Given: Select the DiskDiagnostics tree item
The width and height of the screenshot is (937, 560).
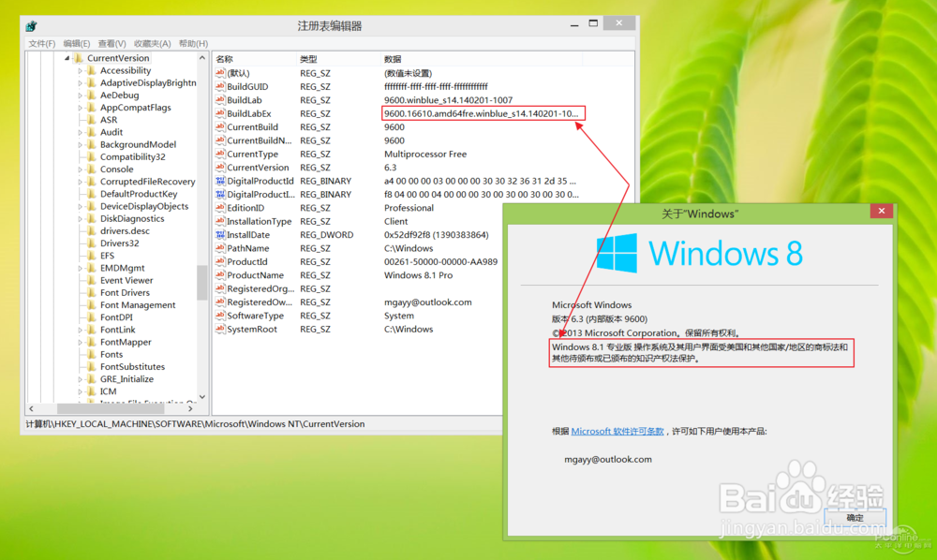Looking at the screenshot, I should (x=132, y=218).
